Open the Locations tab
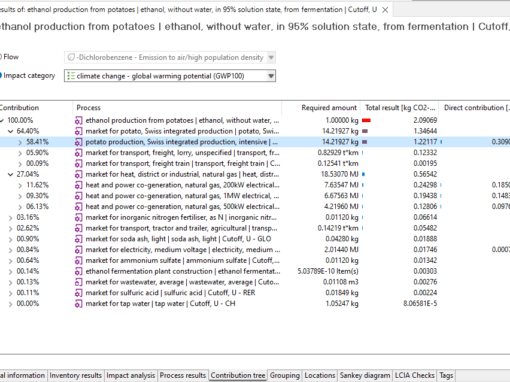The width and height of the screenshot is (510, 382). click(320, 375)
